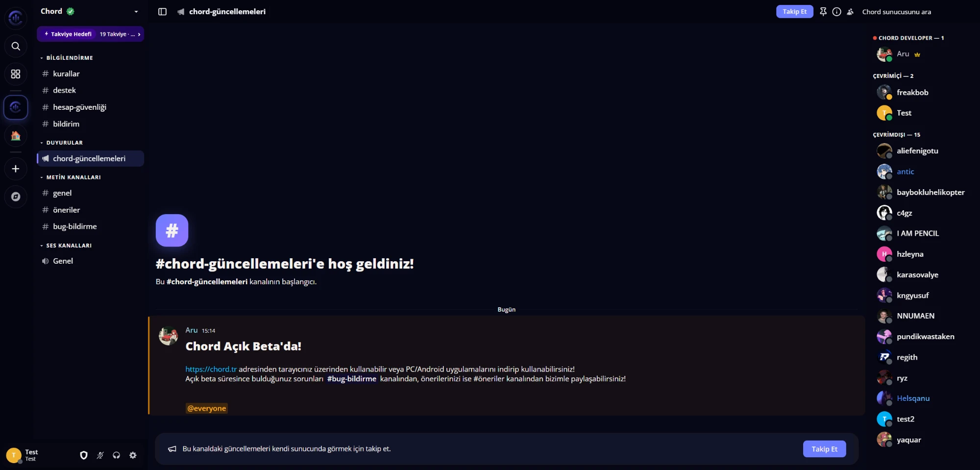
Task: Open the genel text channel
Action: [91, 193]
